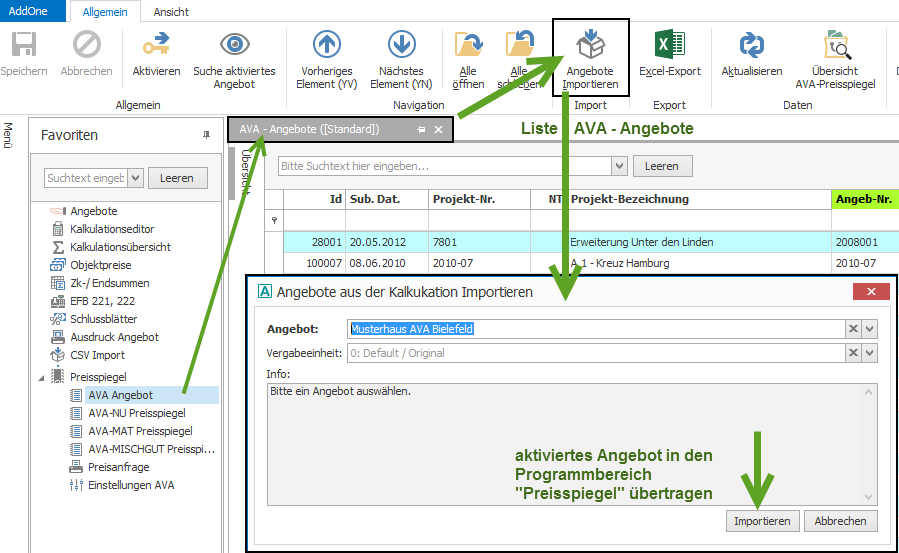Expand the Vergabeeinheit dropdown
Screen dimensions: 899x553
(869, 353)
